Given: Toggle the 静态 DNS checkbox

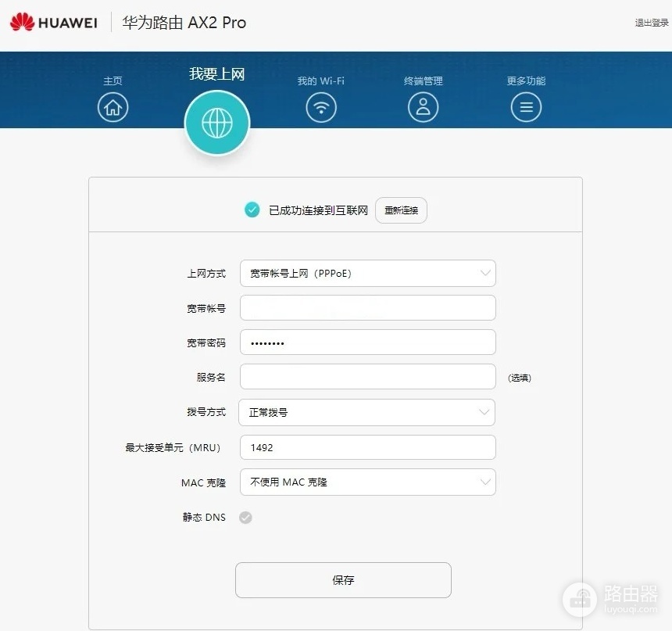Looking at the screenshot, I should point(245,518).
